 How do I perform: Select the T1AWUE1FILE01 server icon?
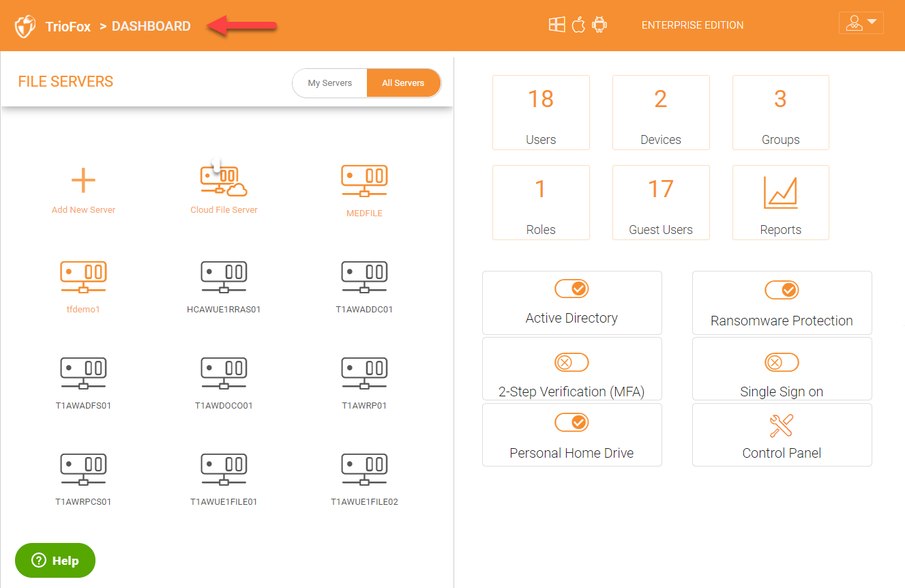click(224, 469)
